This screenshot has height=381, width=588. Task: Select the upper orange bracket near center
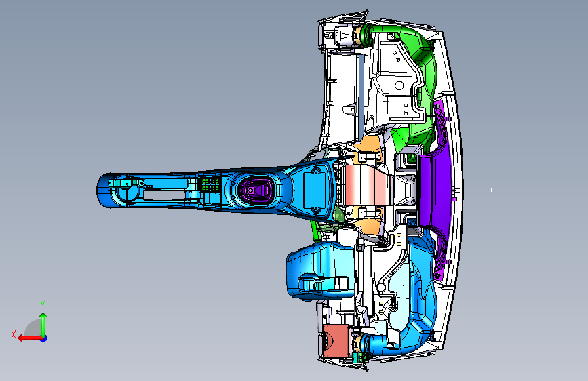pos(368,144)
